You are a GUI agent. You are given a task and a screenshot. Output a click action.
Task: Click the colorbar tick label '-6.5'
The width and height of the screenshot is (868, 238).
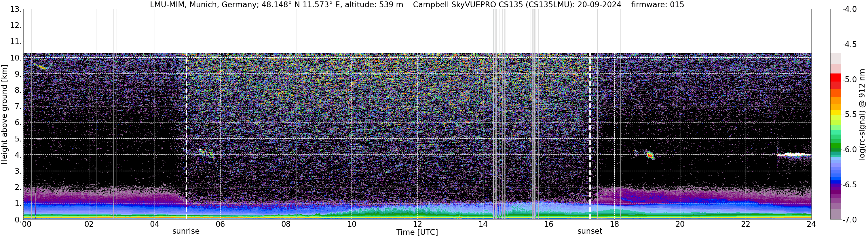(850, 185)
